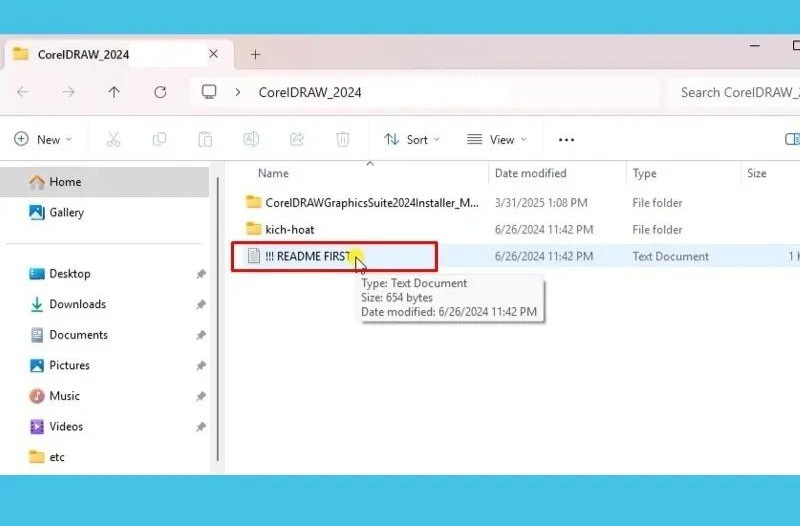Go back using the Back arrow

pyautogui.click(x=23, y=92)
